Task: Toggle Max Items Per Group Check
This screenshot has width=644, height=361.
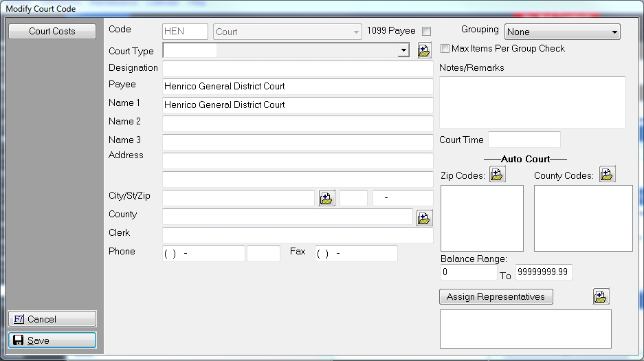Action: tap(445, 49)
